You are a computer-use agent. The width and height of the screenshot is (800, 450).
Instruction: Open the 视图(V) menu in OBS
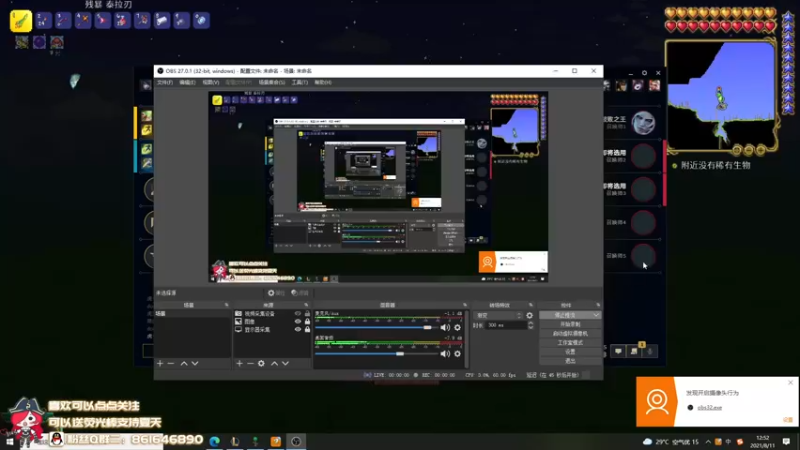point(211,82)
